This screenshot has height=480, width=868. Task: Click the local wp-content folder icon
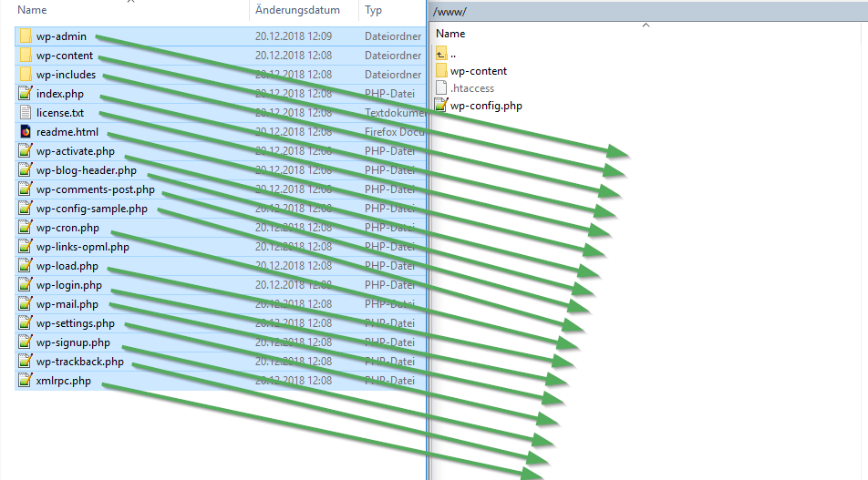pos(26,56)
